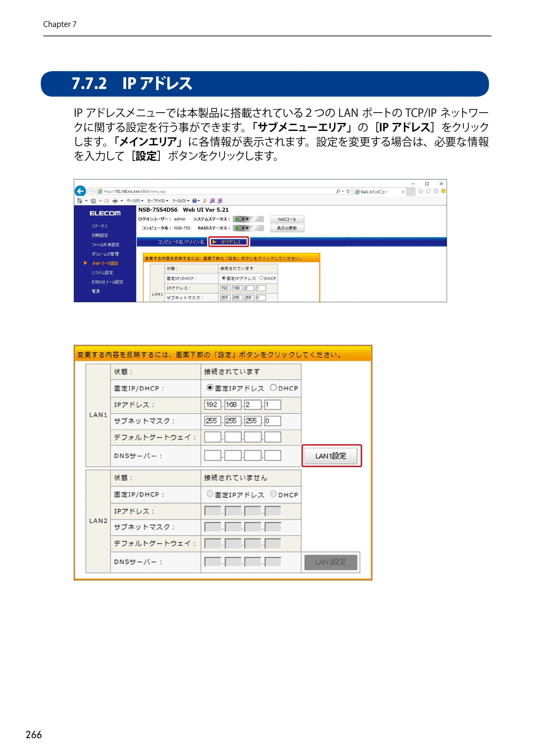535x756 pixels.
Task: Click the home icon in the command bar
Action: [79, 200]
